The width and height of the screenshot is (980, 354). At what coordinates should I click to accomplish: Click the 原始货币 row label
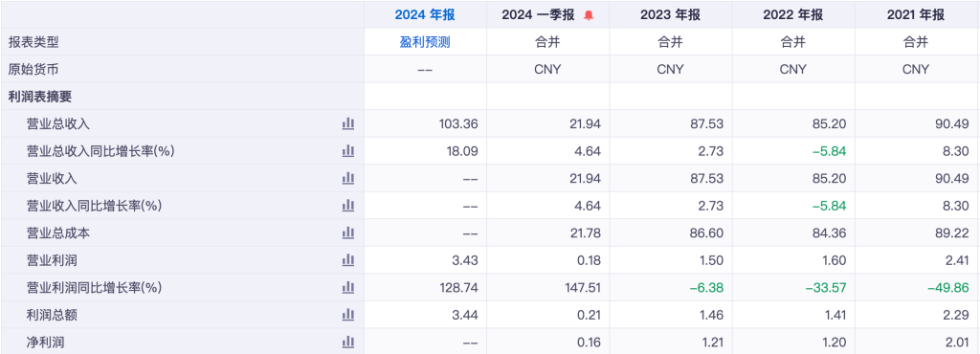point(33,69)
